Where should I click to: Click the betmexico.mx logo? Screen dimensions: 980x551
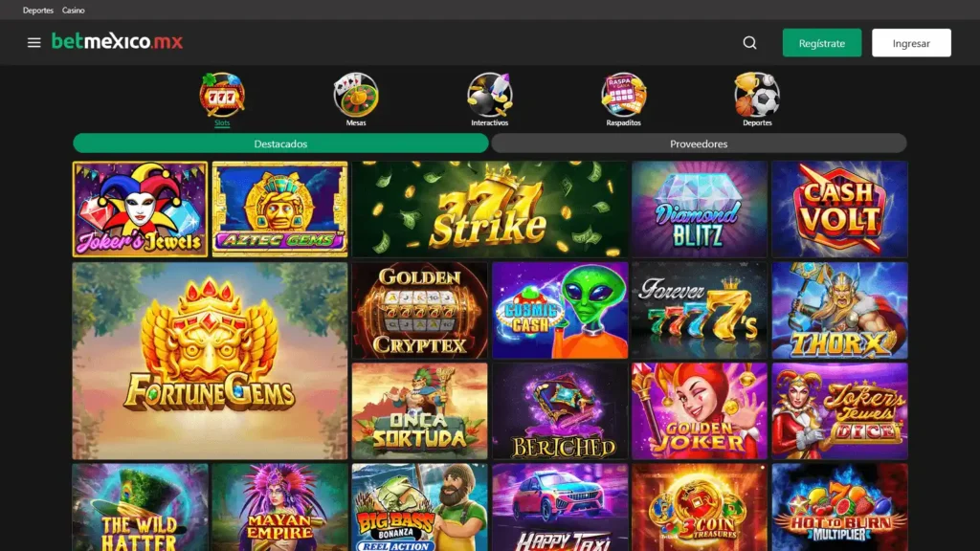[117, 41]
